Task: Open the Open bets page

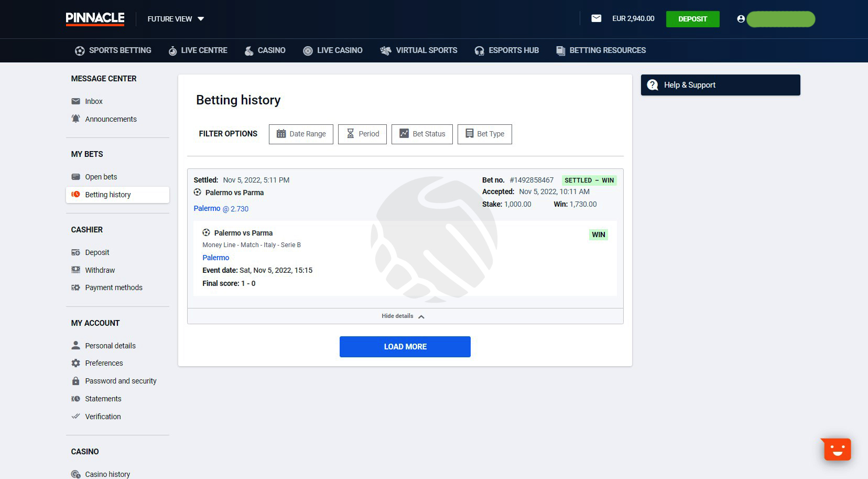Action: click(x=101, y=177)
